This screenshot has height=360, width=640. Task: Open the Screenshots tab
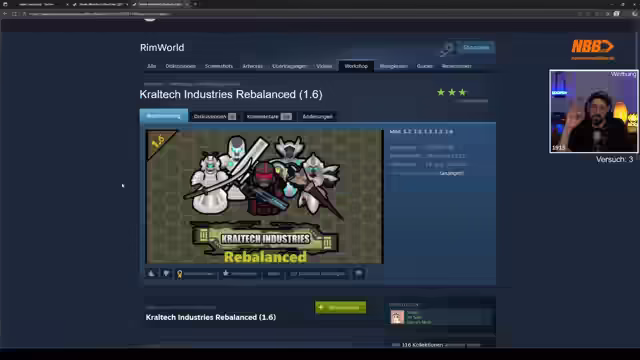218,66
